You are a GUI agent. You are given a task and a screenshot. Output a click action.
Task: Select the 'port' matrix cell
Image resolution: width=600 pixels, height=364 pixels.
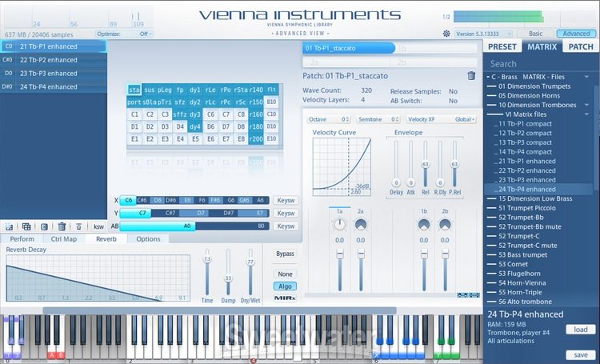click(134, 102)
